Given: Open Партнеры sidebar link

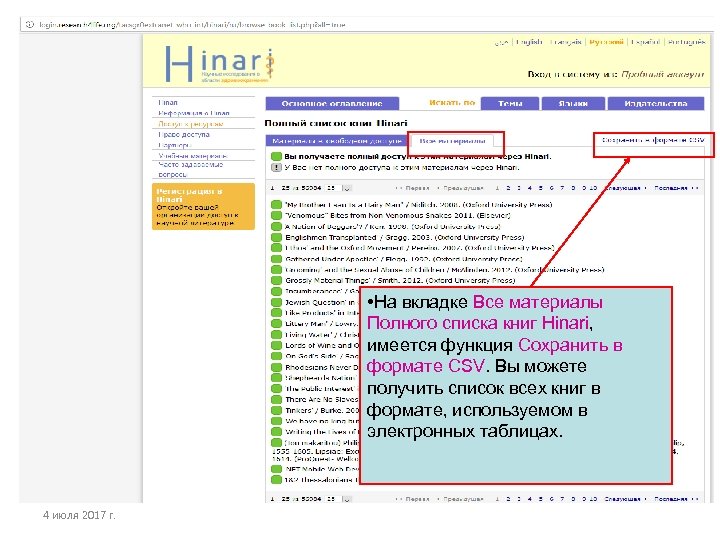Looking at the screenshot, I should point(174,145).
